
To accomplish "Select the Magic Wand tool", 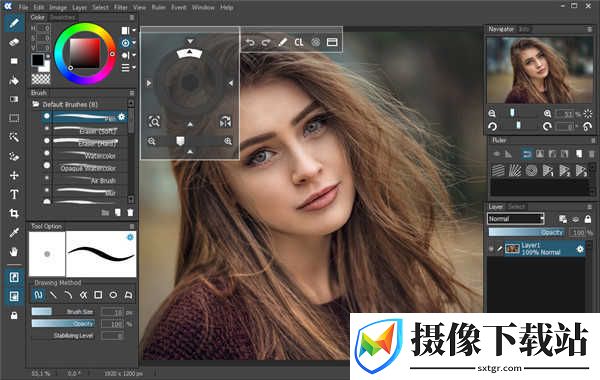I will pos(14,137).
